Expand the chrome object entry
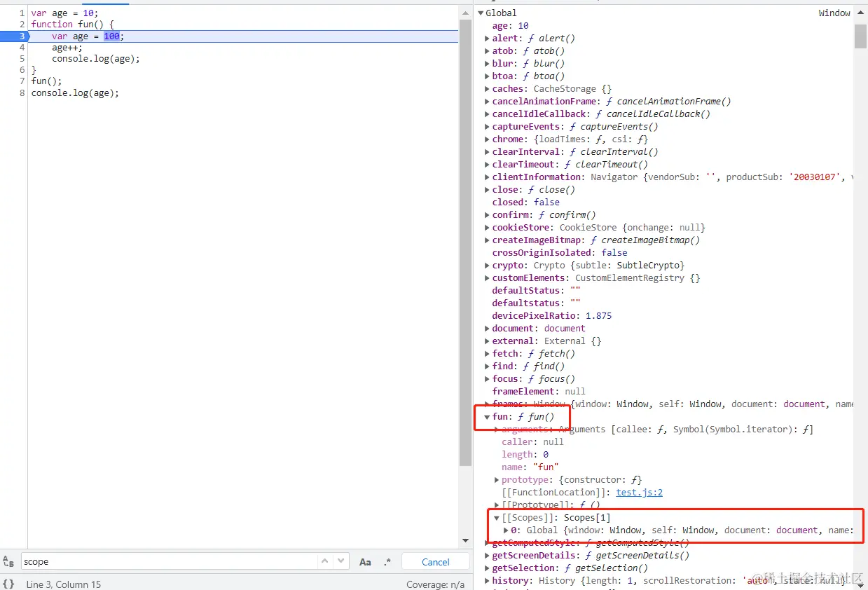Viewport: 868px width, 590px height. pos(488,139)
